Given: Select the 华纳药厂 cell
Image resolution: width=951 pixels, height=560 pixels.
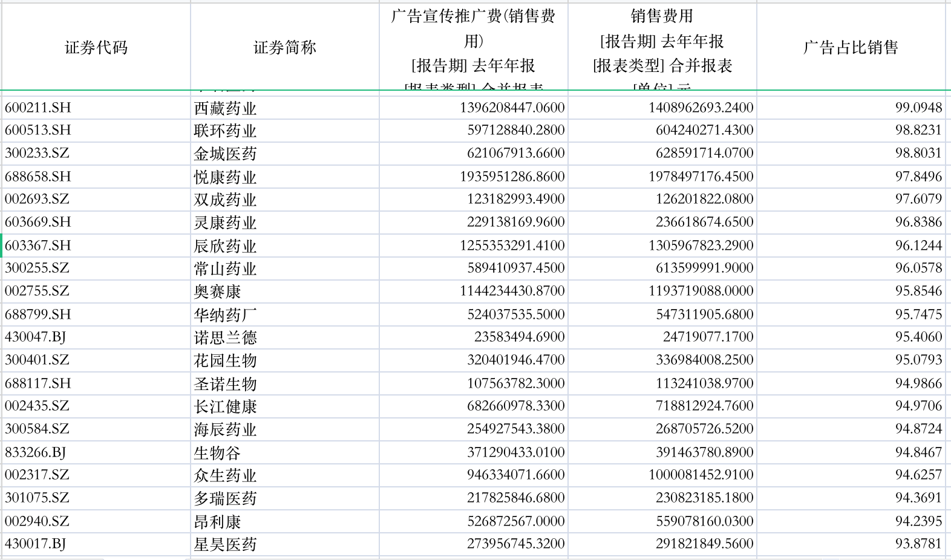Looking at the screenshot, I should point(284,314).
